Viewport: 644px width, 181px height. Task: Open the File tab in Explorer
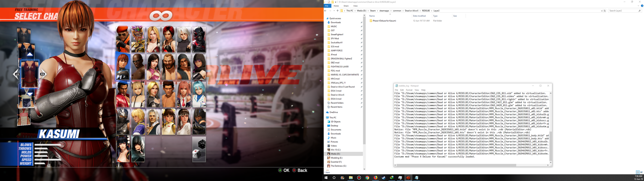327,6
